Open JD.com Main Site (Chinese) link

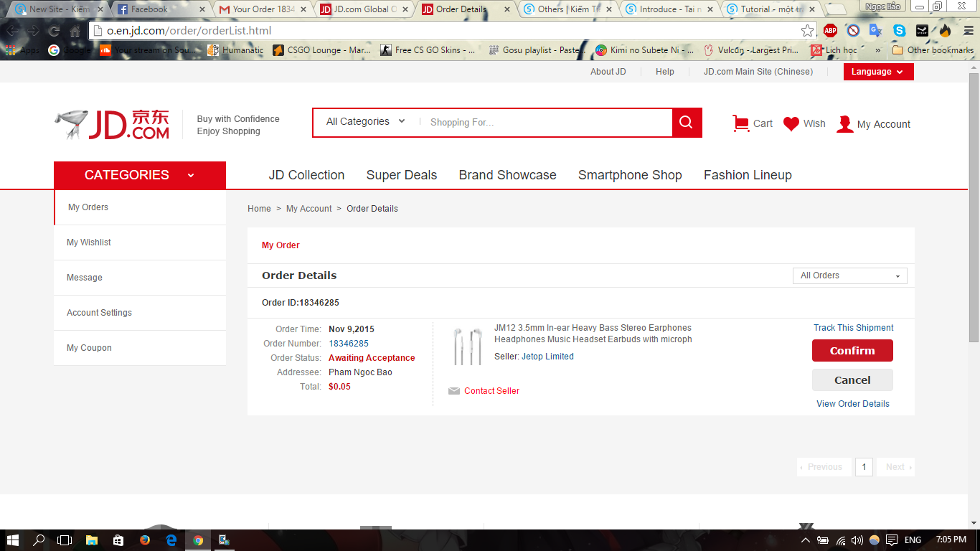(x=758, y=72)
